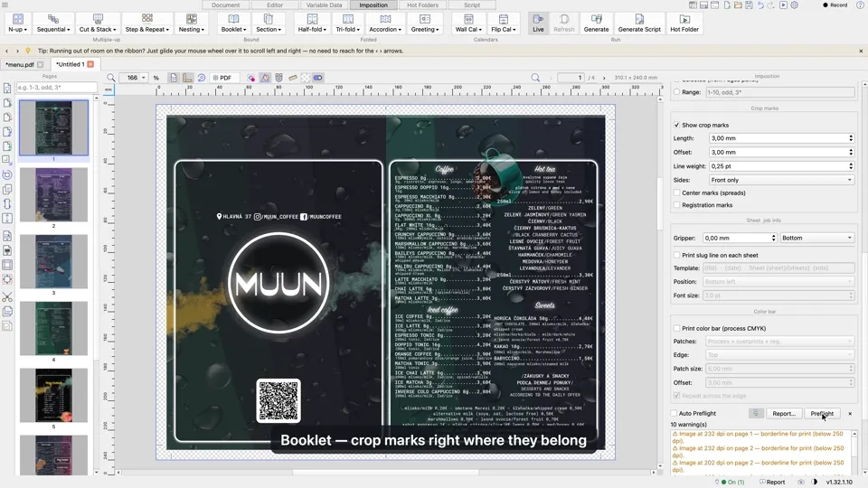Open the Help question mark icon
Viewport: 868px width, 488px height.
point(860,5)
